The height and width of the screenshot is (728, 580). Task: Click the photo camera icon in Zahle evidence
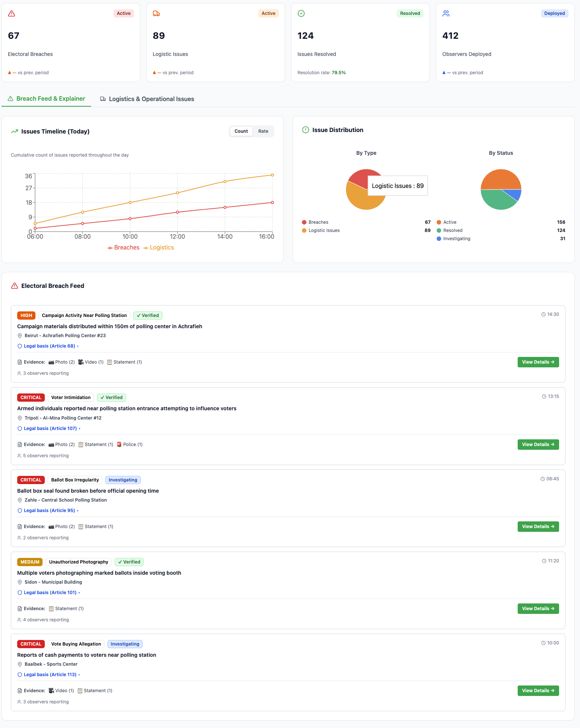[x=51, y=527]
